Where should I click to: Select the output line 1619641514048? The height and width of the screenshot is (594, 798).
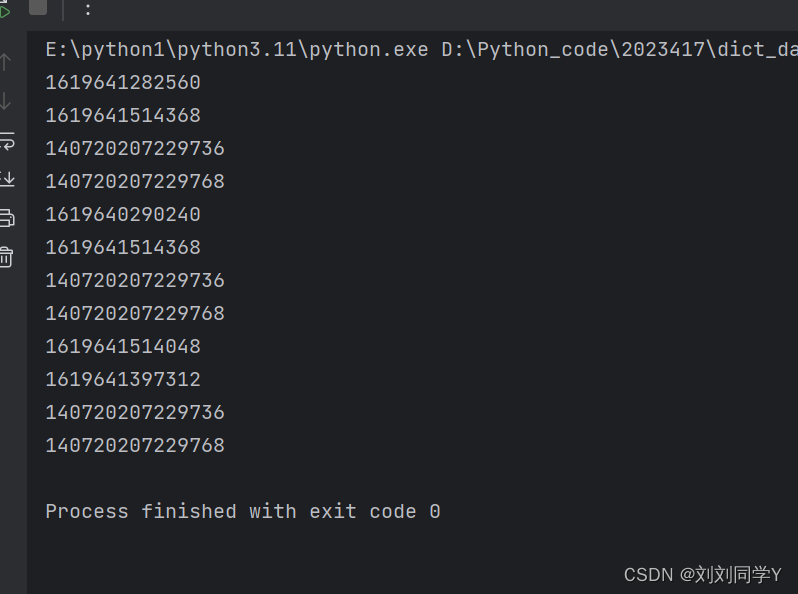pyautogui.click(x=123, y=347)
